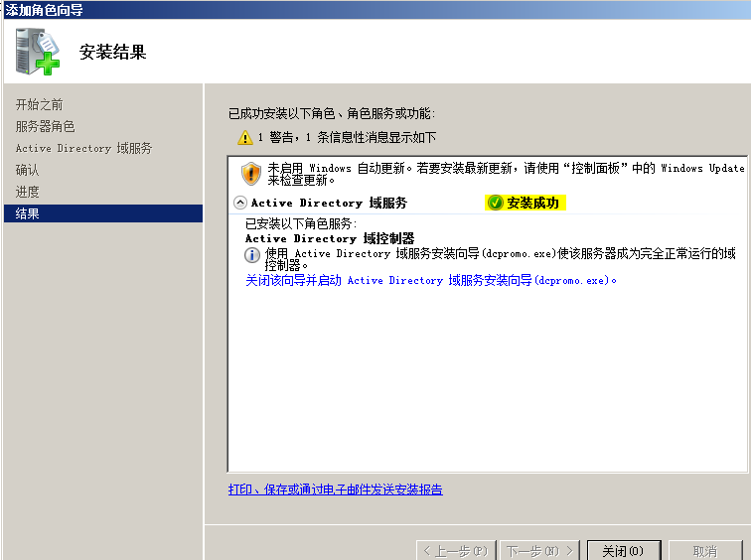
Task: Click the 安装成功 status text
Action: (533, 203)
